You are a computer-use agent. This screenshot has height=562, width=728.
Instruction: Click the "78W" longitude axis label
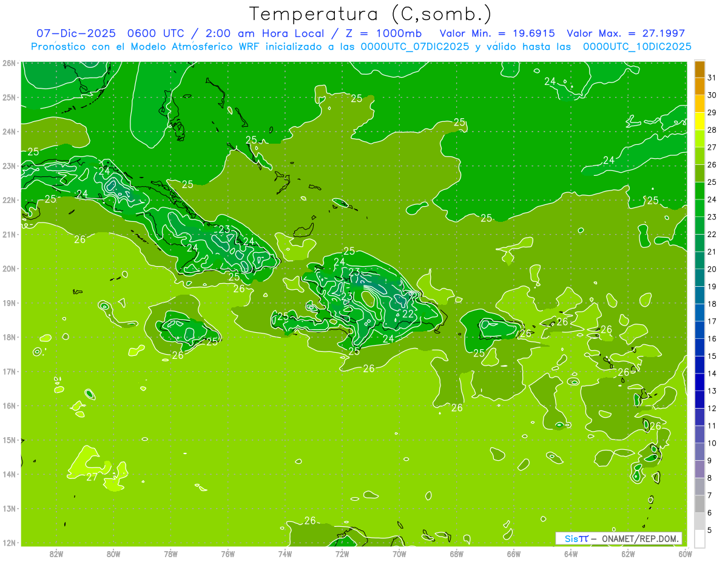(x=170, y=554)
